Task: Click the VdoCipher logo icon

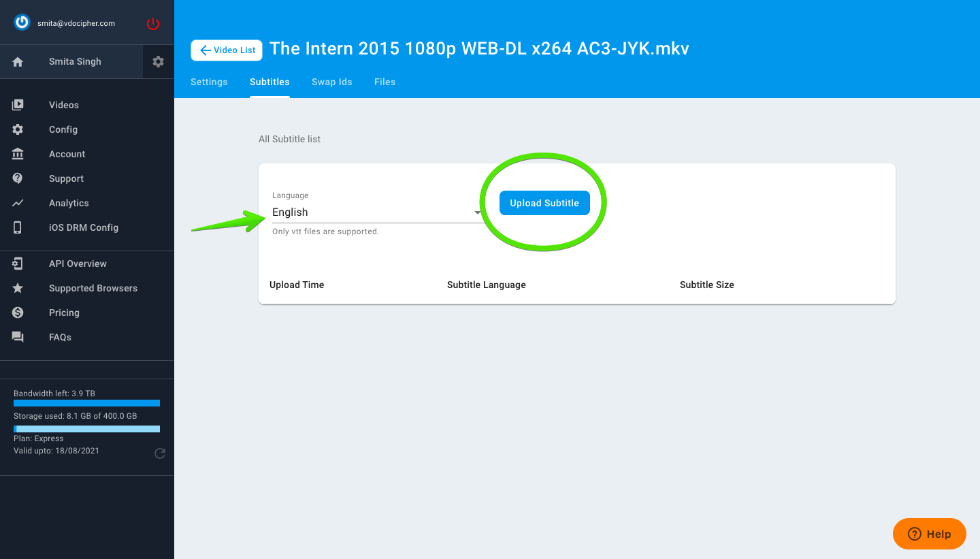Action: coord(22,22)
